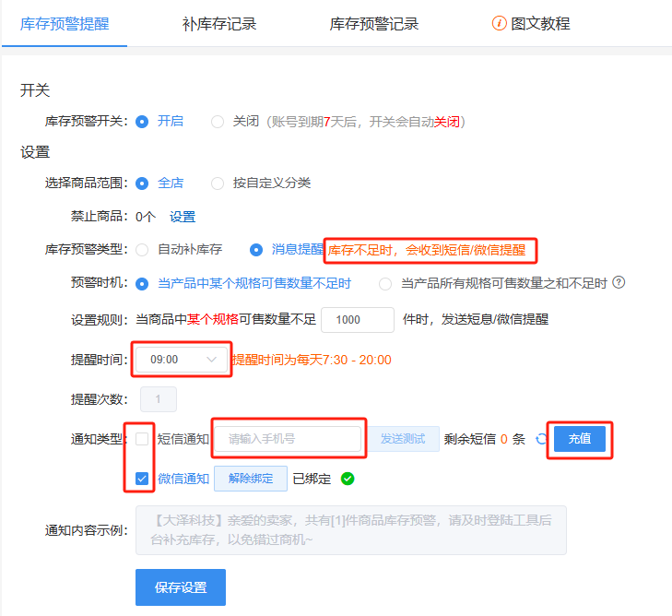This screenshot has height=616, width=672.
Task: Click the 保存设置 button
Action: click(x=181, y=587)
